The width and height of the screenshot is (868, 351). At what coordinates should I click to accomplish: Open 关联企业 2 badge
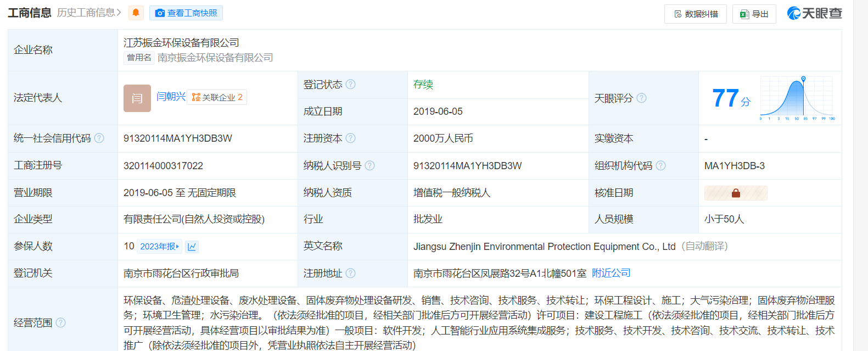click(x=217, y=97)
